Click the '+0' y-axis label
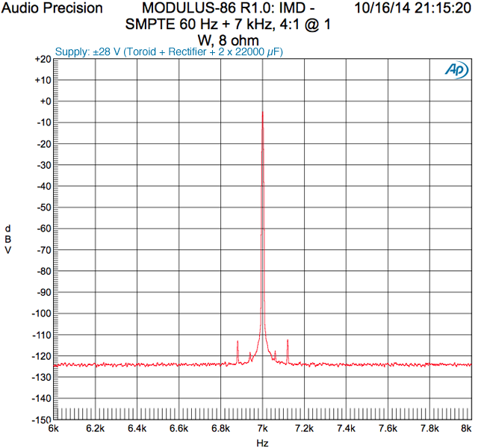This screenshot has width=481, height=448. [45, 102]
